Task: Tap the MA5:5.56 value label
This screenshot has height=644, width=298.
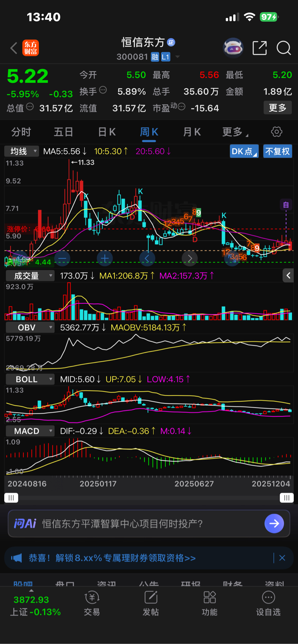Action: pos(65,151)
